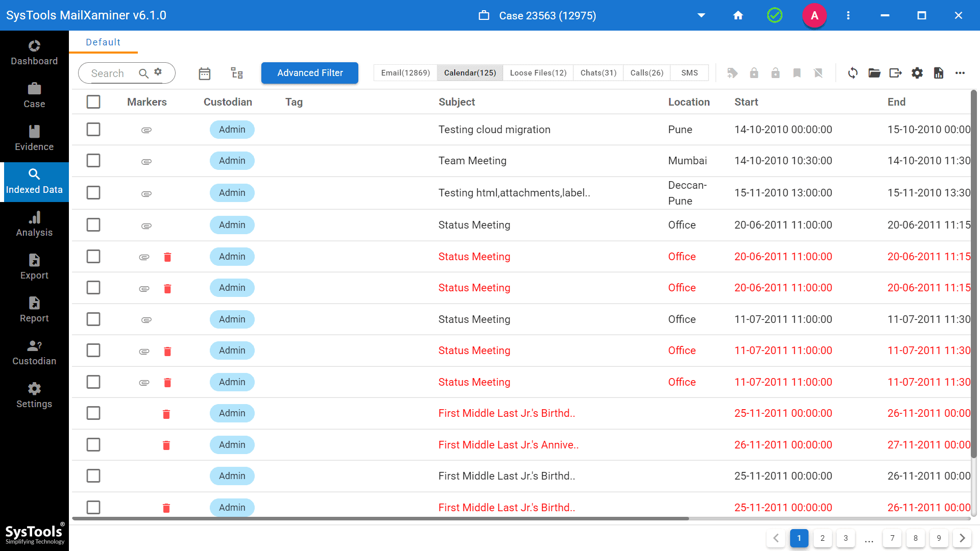Check the black First Middle Last Jr.'s Birthd.. row
The width and height of the screenshot is (980, 551).
pos(93,475)
